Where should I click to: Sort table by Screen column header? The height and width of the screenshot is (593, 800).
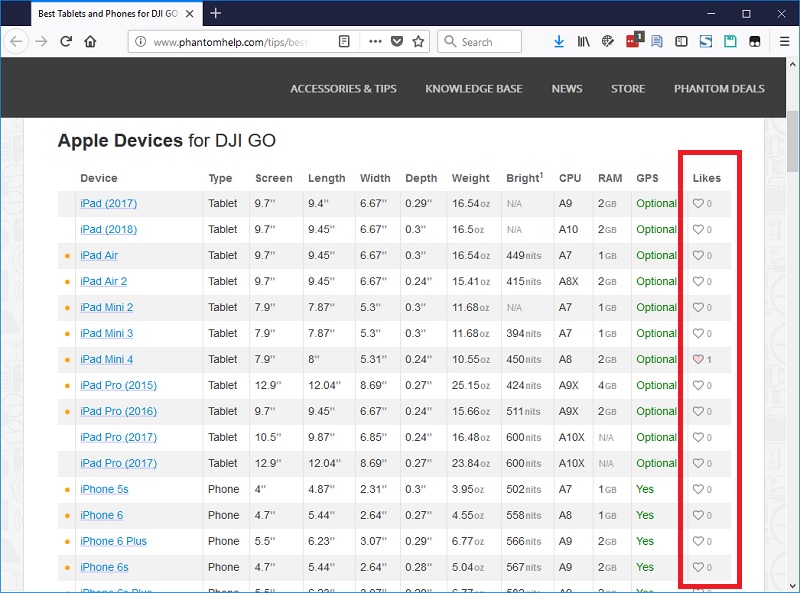[x=274, y=178]
